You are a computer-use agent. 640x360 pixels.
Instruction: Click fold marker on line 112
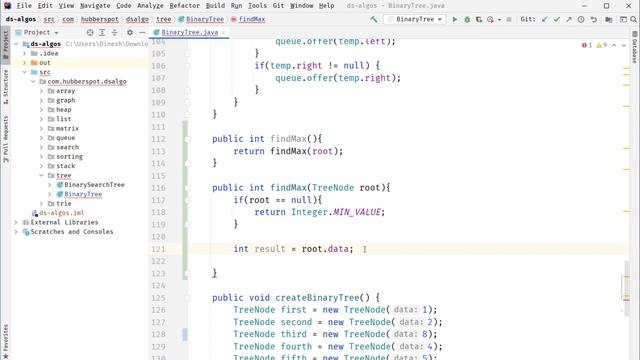pos(187,139)
